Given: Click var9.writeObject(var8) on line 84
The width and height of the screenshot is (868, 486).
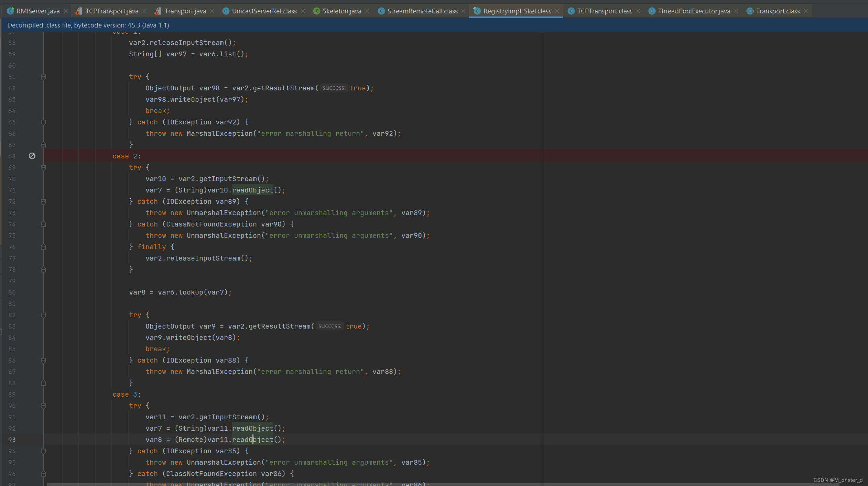Looking at the screenshot, I should pos(191,338).
